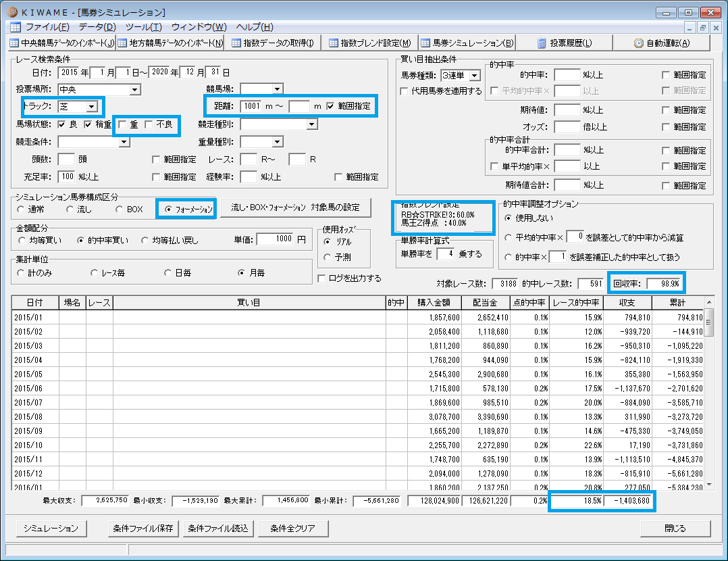Expand 重量種別 dropdown
This screenshot has width=728, height=561.
pyautogui.click(x=277, y=142)
